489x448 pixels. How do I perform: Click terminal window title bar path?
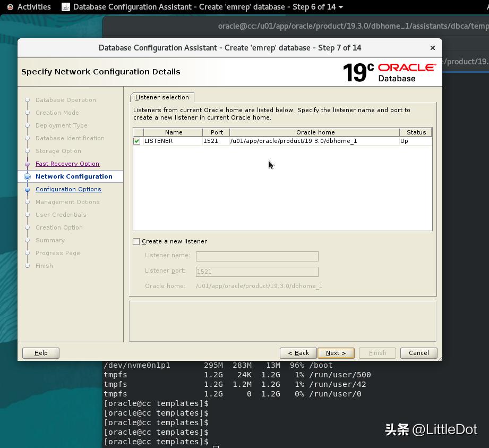353,26
